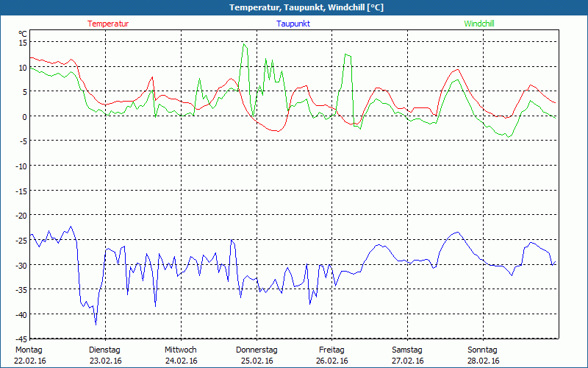The width and height of the screenshot is (588, 368).
Task: Click the date 28.02.16
Action: pos(484,361)
